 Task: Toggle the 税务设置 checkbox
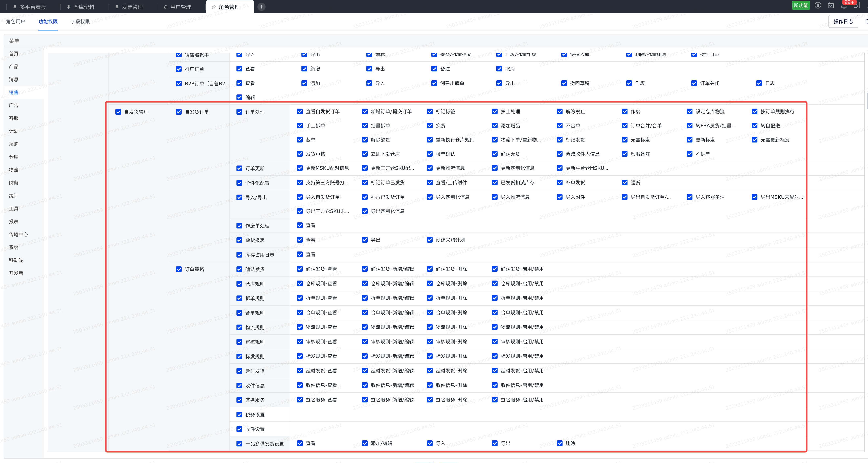click(239, 415)
